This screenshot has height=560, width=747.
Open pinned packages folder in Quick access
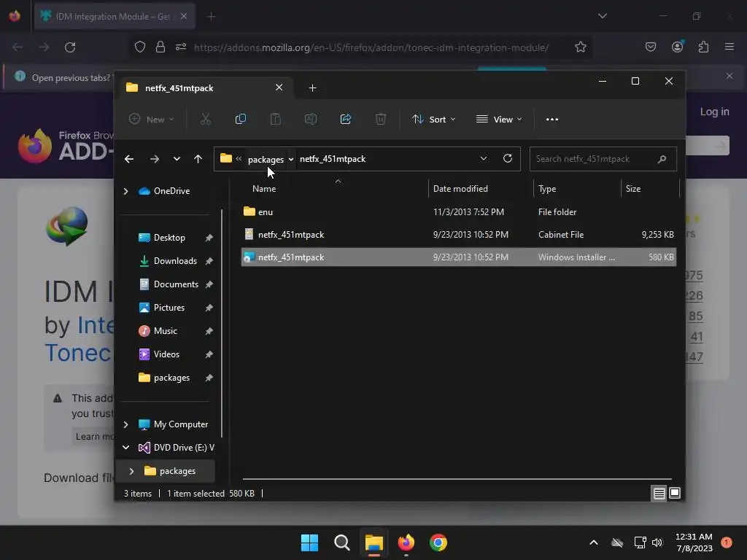click(x=171, y=378)
